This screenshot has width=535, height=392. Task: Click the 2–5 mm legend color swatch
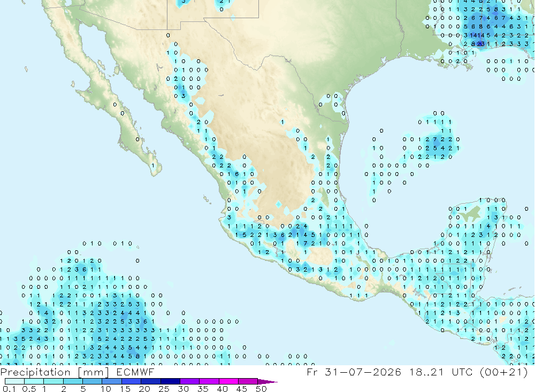(x=73, y=381)
